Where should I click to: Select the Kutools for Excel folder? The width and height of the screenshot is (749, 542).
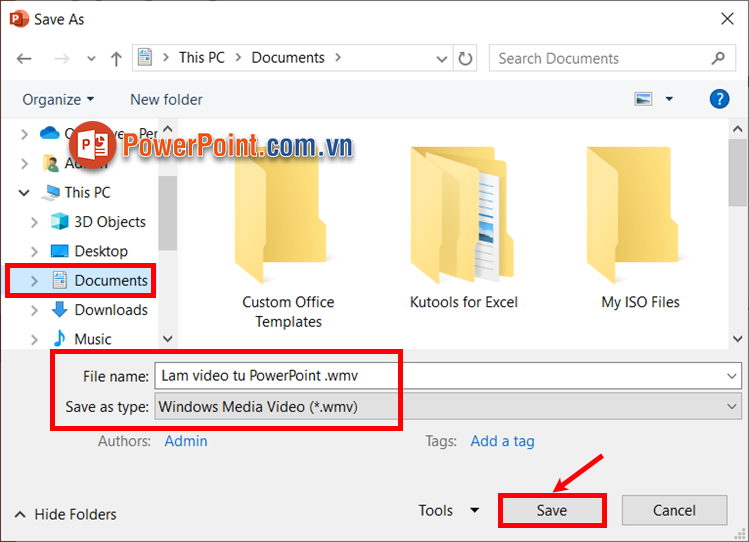pyautogui.click(x=463, y=228)
